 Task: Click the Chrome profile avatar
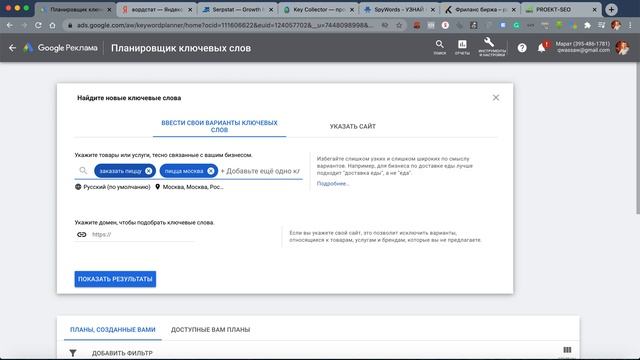point(616,25)
